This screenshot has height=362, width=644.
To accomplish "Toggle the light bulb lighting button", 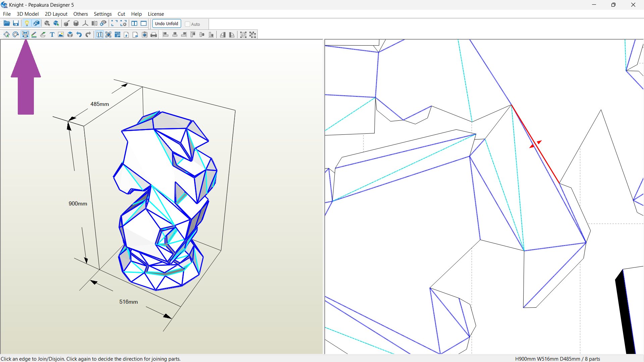I will point(27,23).
